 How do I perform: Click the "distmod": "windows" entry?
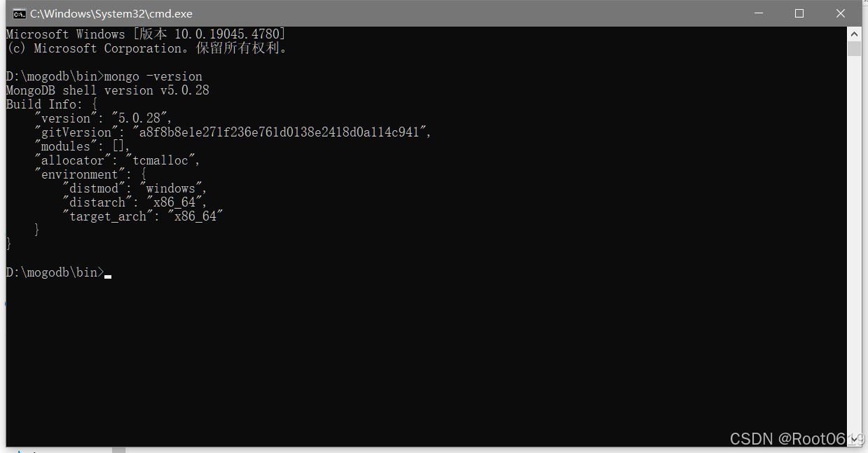[x=135, y=188]
